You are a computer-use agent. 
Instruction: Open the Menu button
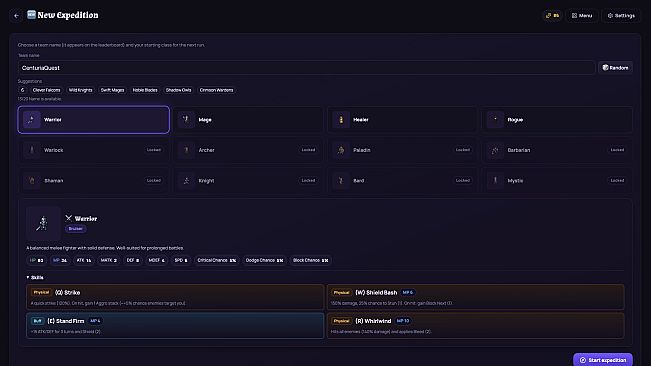pyautogui.click(x=582, y=15)
